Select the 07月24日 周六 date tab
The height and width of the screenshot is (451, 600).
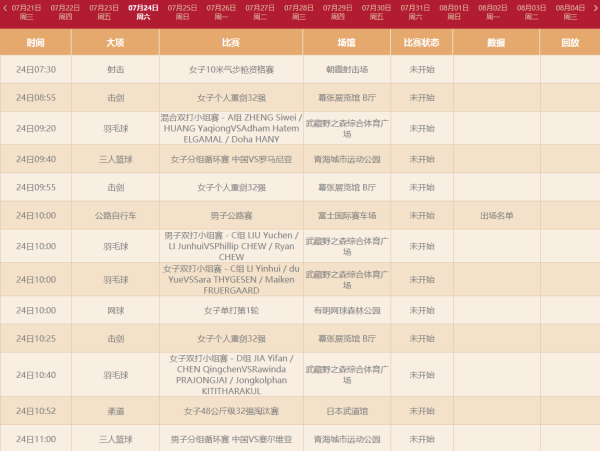click(x=143, y=12)
